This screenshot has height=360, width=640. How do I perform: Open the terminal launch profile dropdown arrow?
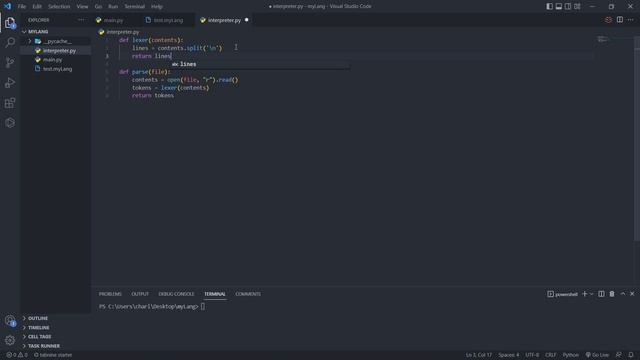(x=591, y=294)
